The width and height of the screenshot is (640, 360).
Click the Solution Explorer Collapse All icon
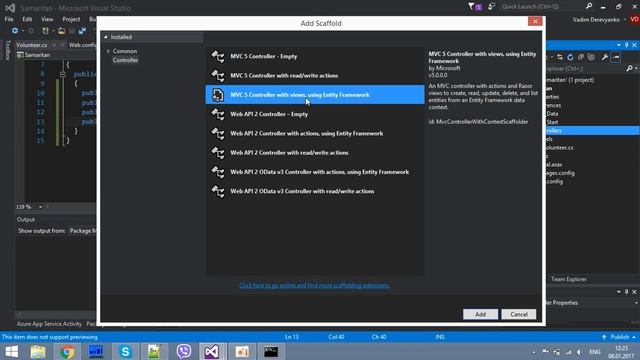580,57
